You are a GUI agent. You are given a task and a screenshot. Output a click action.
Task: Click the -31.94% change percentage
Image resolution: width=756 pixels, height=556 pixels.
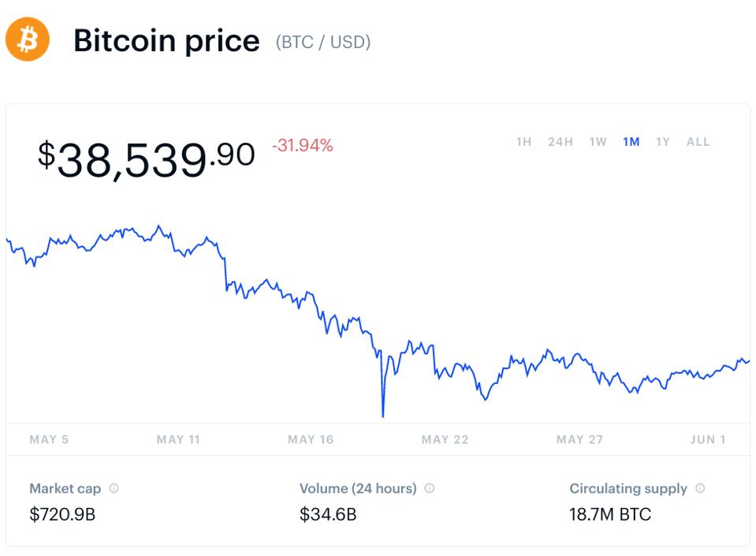[x=303, y=146]
